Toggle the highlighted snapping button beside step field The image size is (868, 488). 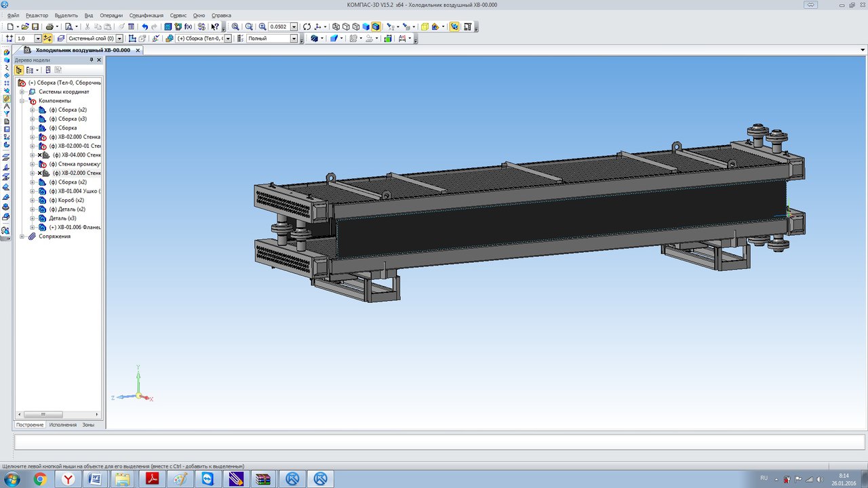(x=47, y=39)
